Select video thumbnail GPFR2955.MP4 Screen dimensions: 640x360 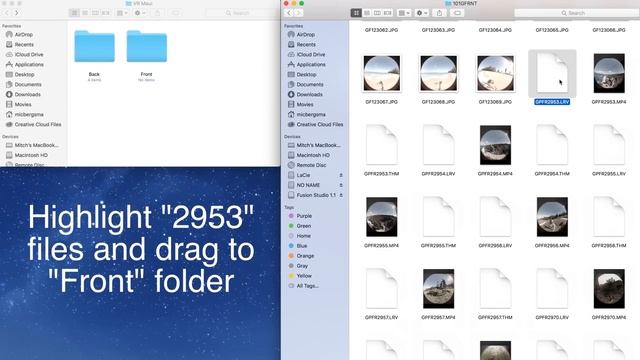[x=382, y=217]
